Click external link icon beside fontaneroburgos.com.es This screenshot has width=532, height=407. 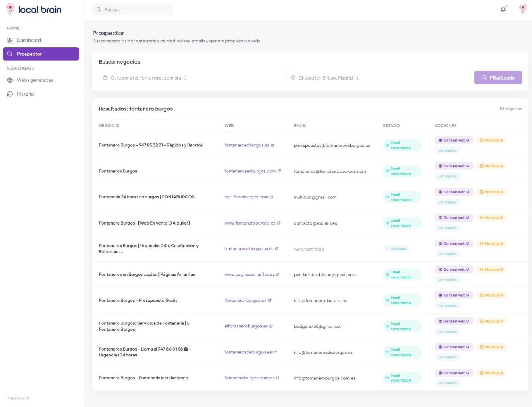pos(278,378)
